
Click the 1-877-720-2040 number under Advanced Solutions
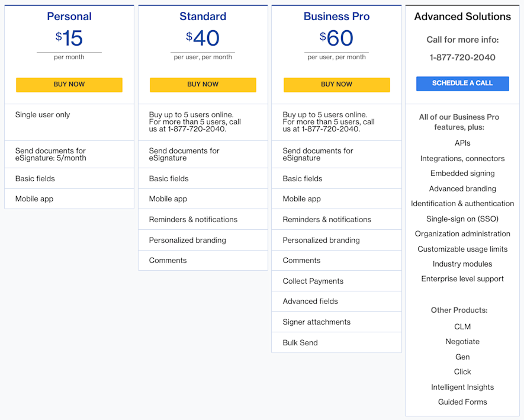pos(462,57)
